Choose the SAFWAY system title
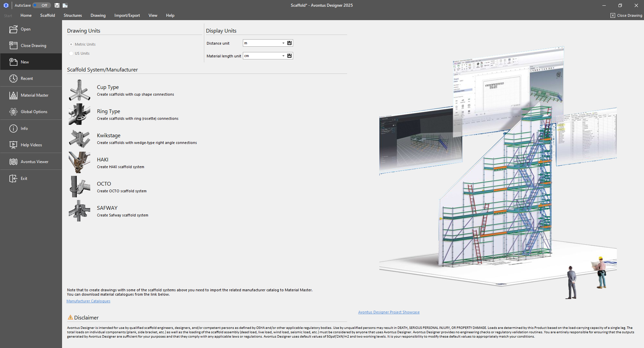This screenshot has height=348, width=644. (x=107, y=208)
